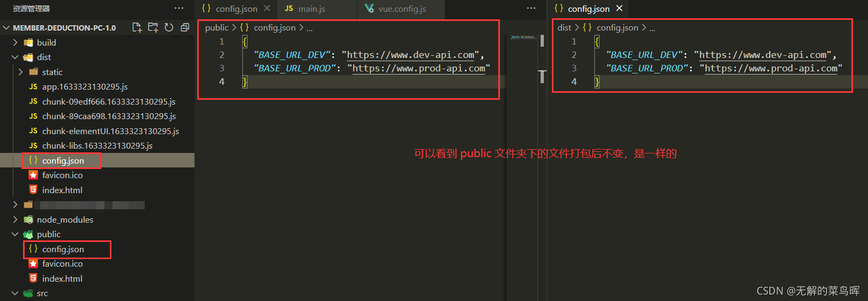Select the left config.json editor tab
This screenshot has height=301, width=868.
coord(236,9)
